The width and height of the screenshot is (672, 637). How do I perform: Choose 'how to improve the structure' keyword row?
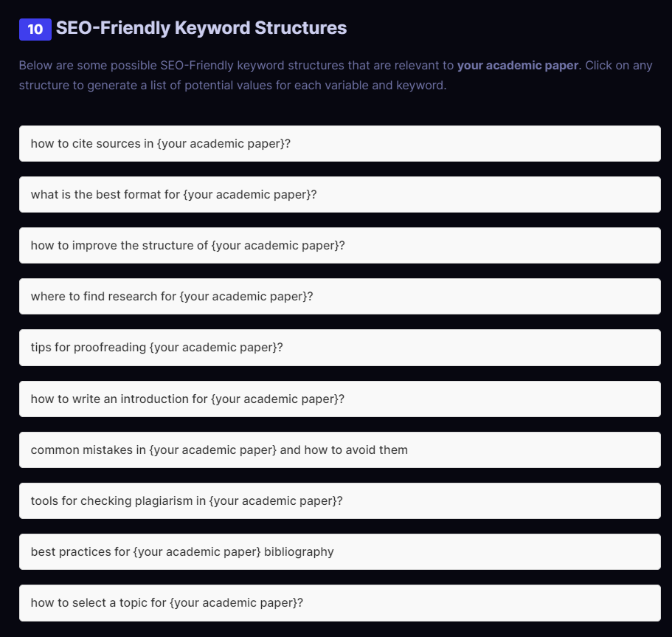pos(339,246)
